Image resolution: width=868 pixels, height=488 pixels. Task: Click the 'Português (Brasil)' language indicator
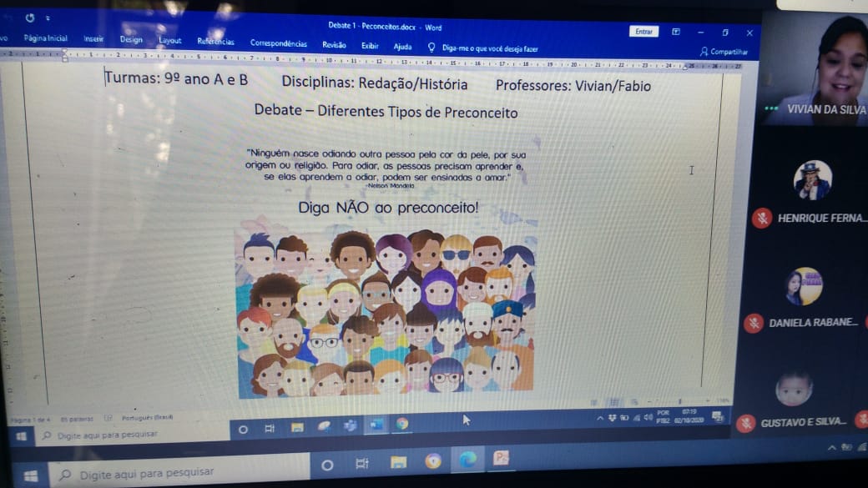tap(147, 417)
